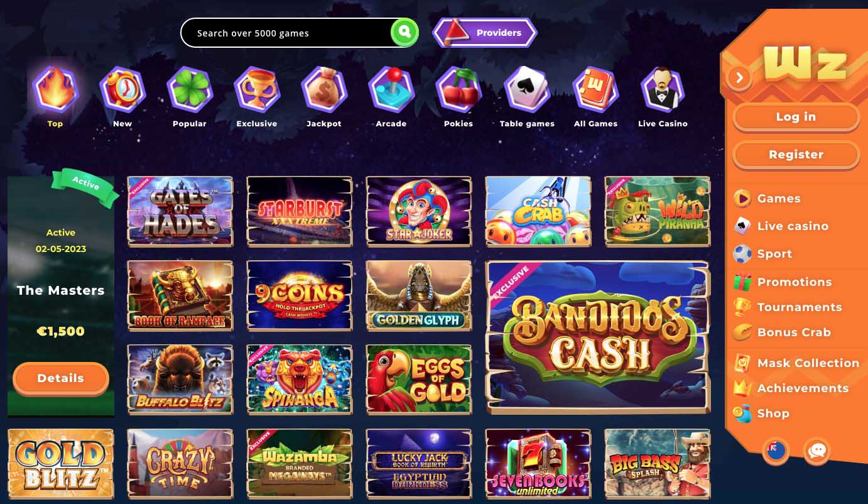Select the Top flame category icon
868x504 pixels.
(x=55, y=90)
